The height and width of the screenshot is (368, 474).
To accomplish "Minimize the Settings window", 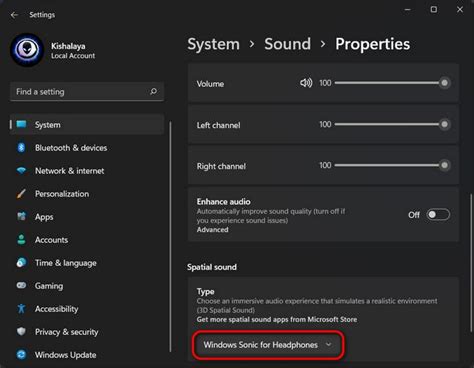I will tap(407, 9).
